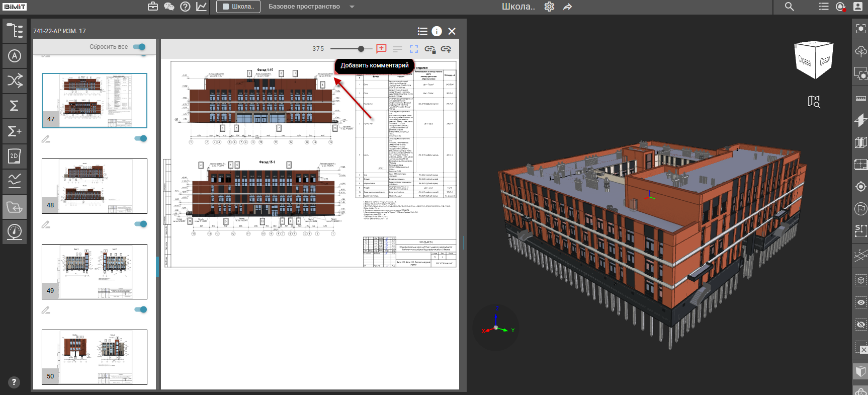
Task: Open search in the top bar
Action: pos(790,7)
